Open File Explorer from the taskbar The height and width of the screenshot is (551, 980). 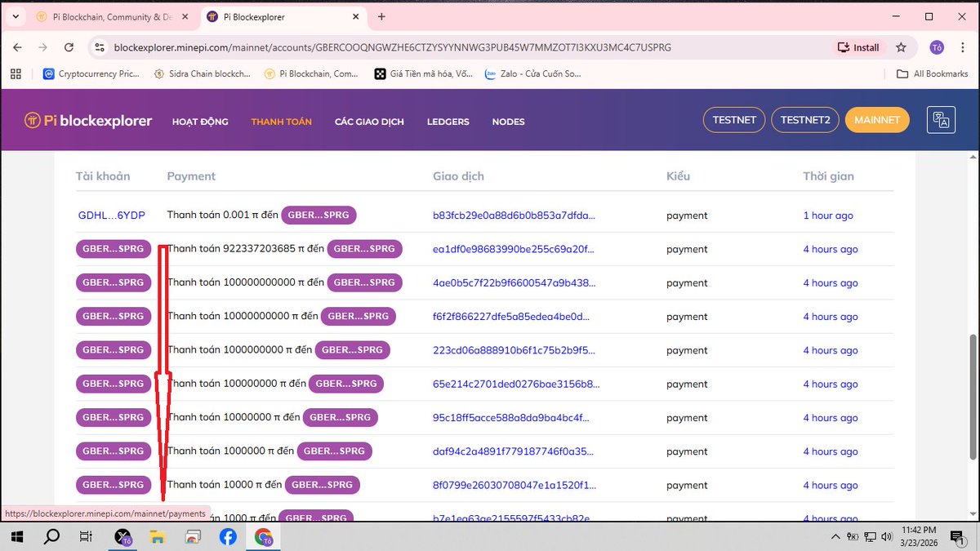tap(158, 536)
